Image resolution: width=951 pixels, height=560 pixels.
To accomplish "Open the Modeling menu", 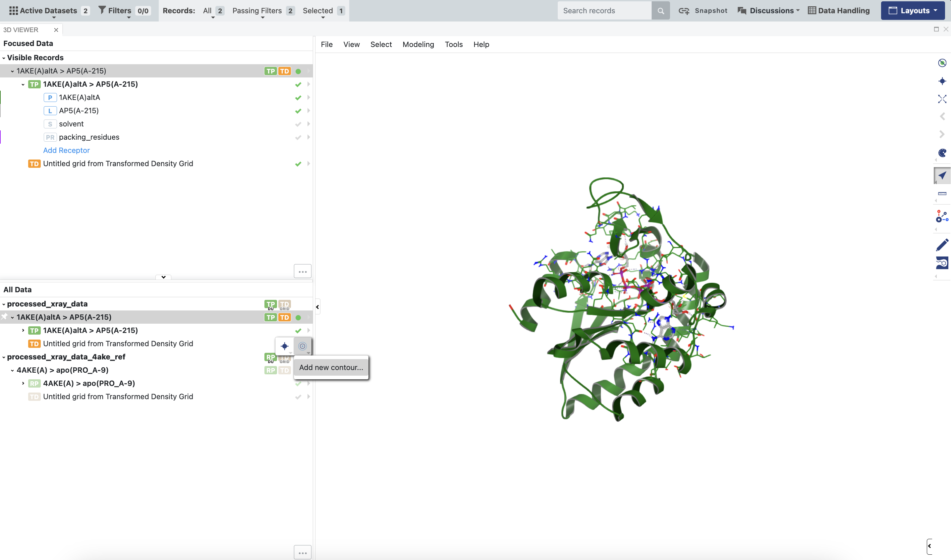I will 418,45.
